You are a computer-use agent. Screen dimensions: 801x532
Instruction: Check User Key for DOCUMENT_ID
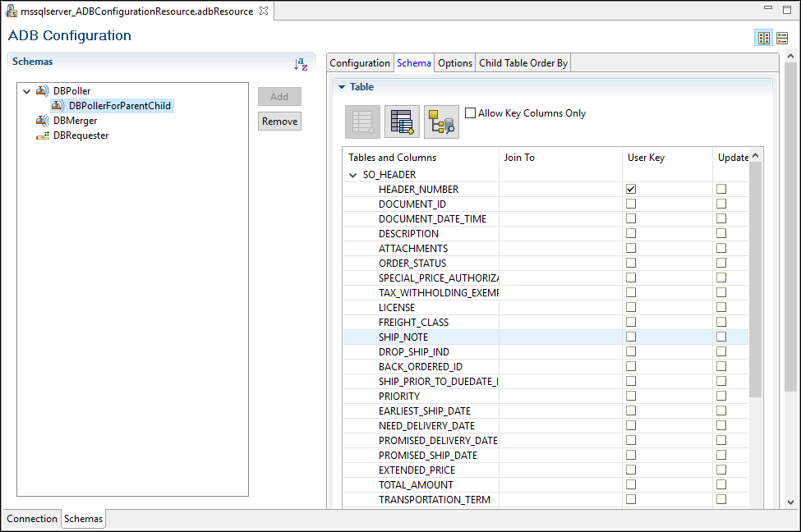tap(631, 204)
